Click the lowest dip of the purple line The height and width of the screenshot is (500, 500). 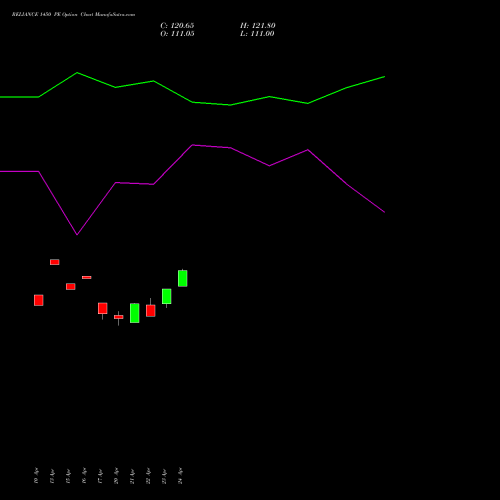77,235
